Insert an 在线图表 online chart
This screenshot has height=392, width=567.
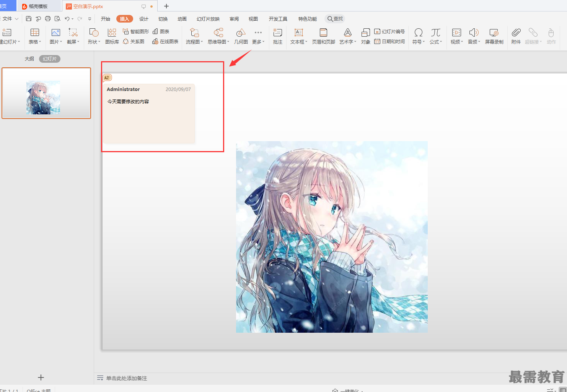pos(165,41)
